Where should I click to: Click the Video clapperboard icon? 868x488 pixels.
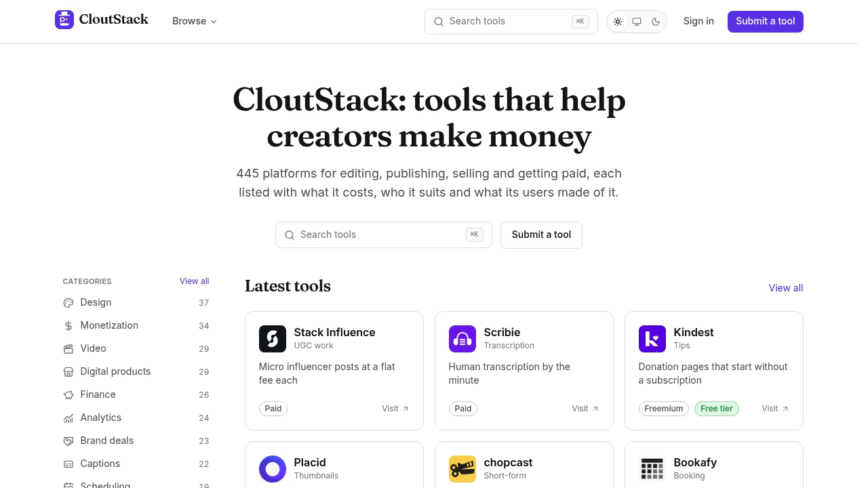(x=68, y=349)
